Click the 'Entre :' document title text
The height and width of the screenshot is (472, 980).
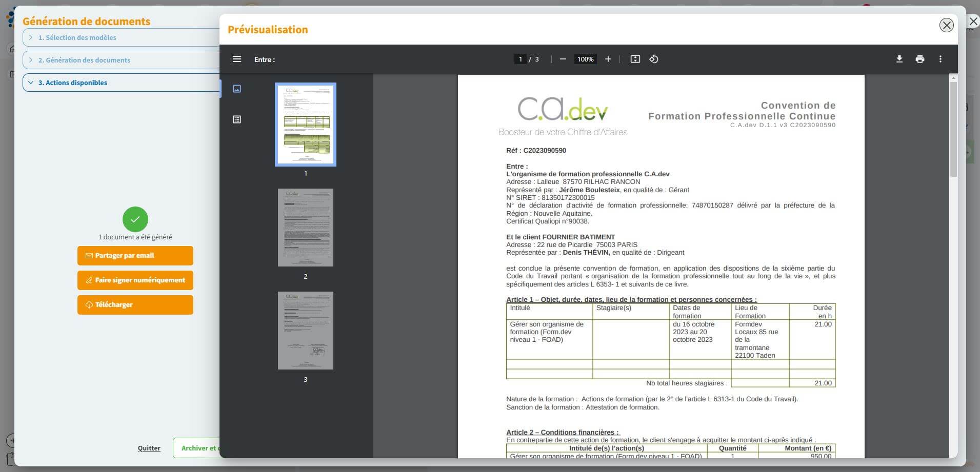265,59
